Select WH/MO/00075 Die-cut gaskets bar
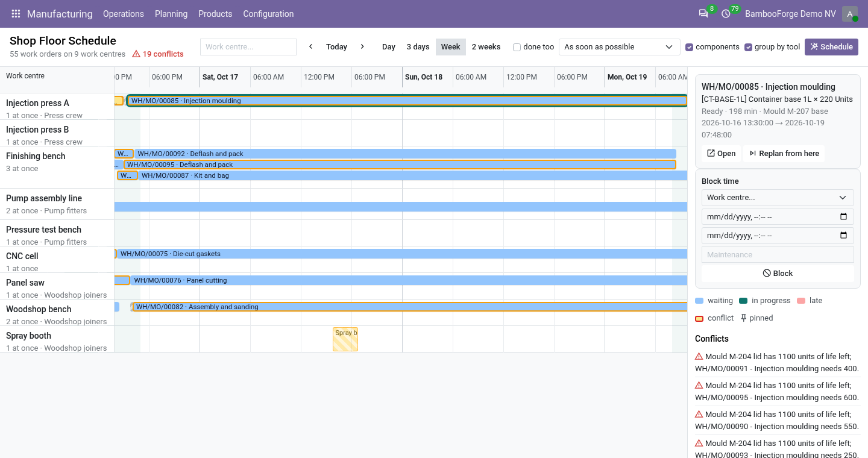The height and width of the screenshot is (458, 868). point(402,254)
